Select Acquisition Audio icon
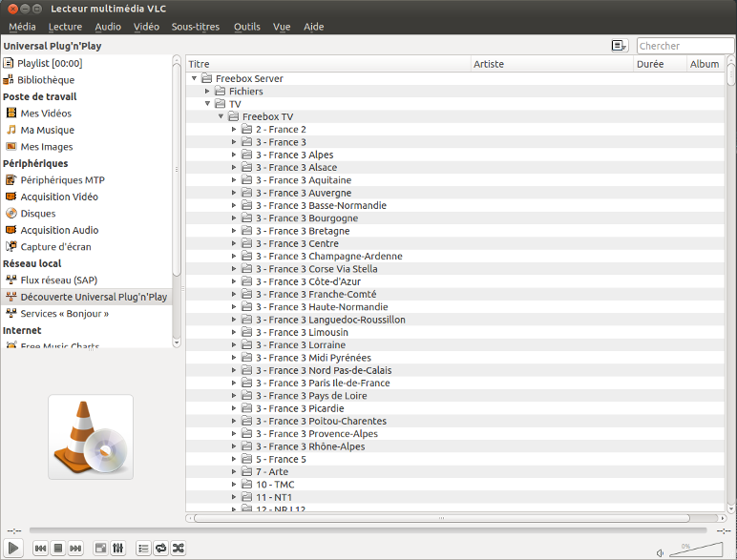The width and height of the screenshot is (737, 560). [11, 230]
